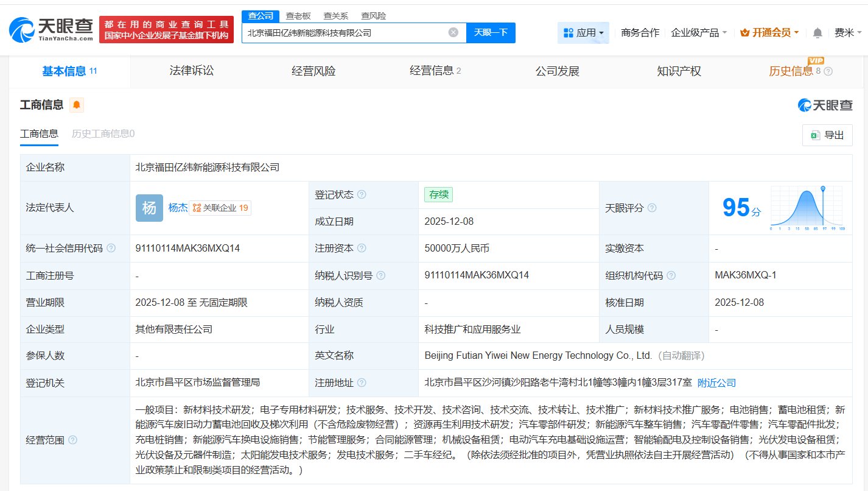Click help icon beside 天眼评分

point(652,208)
